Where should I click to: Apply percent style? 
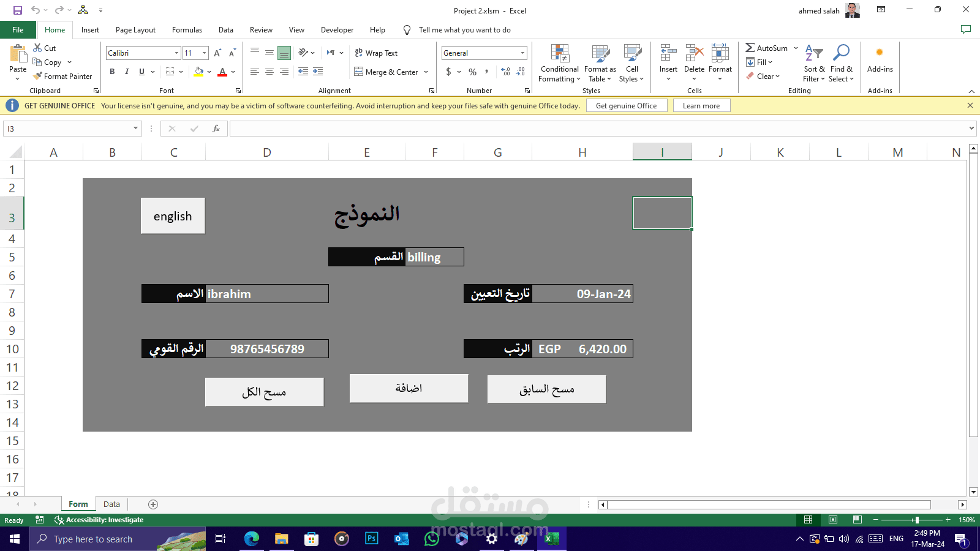[472, 72]
